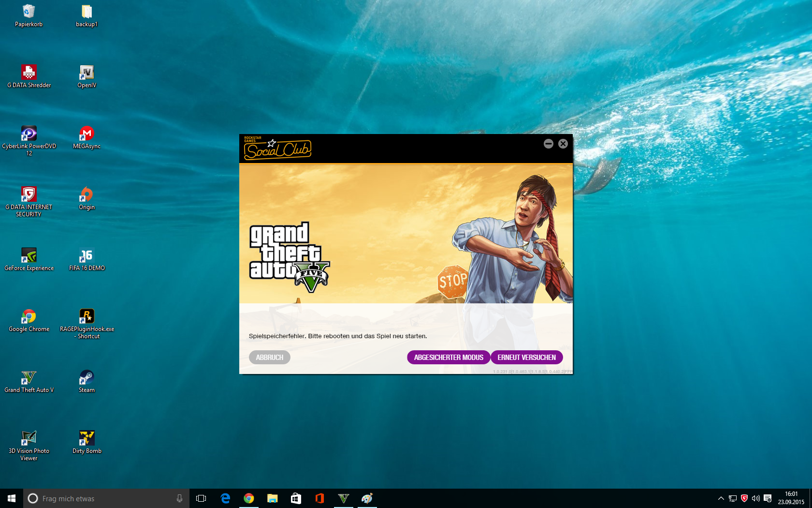Open the network status tray icon
812x508 pixels.
[x=733, y=498]
